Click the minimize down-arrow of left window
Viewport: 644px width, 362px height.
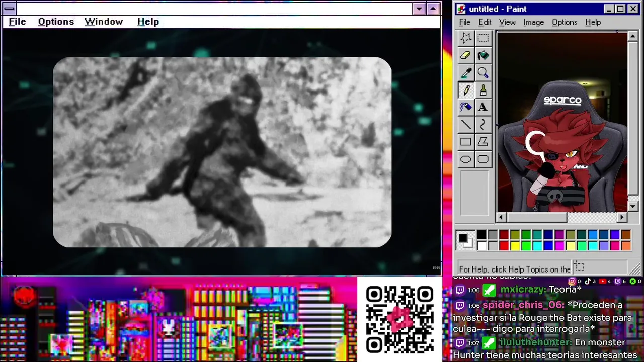[419, 9]
